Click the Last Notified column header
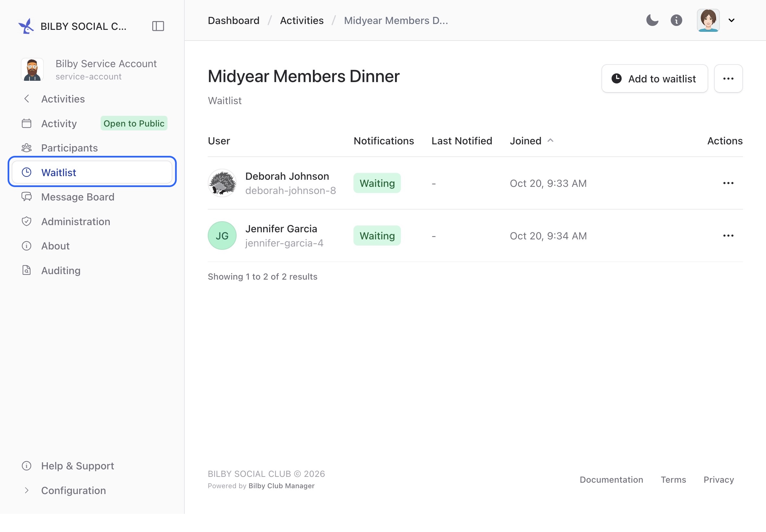This screenshot has height=532, width=766. pyautogui.click(x=462, y=141)
